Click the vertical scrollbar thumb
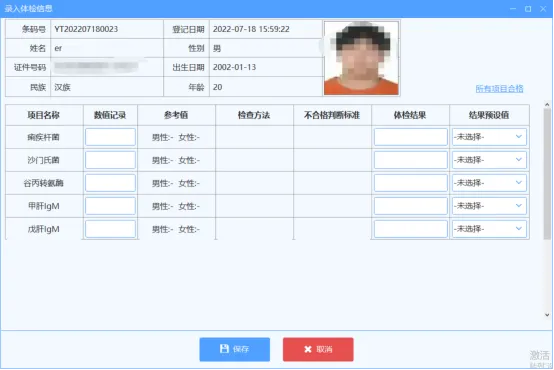The image size is (554, 370). pos(547,174)
